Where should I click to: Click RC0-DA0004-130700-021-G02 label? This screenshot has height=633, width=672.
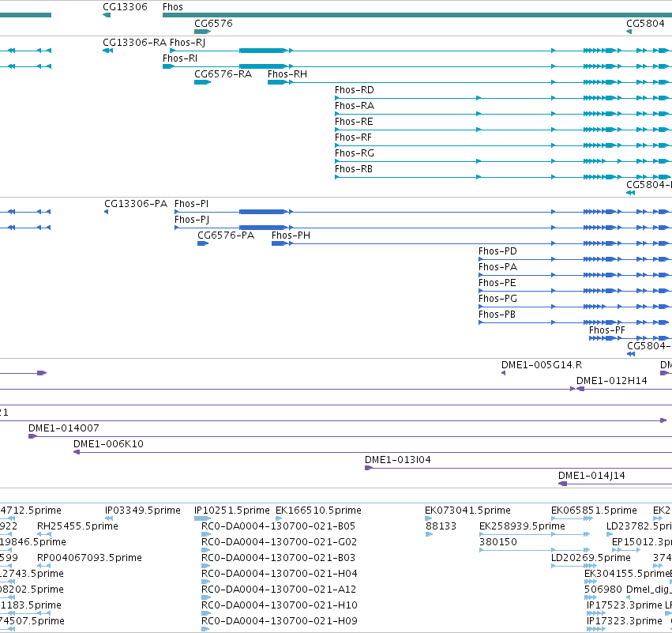279,542
